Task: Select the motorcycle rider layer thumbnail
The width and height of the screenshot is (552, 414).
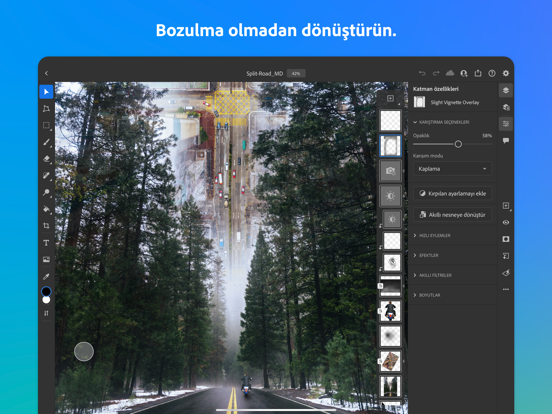Action: tap(390, 311)
